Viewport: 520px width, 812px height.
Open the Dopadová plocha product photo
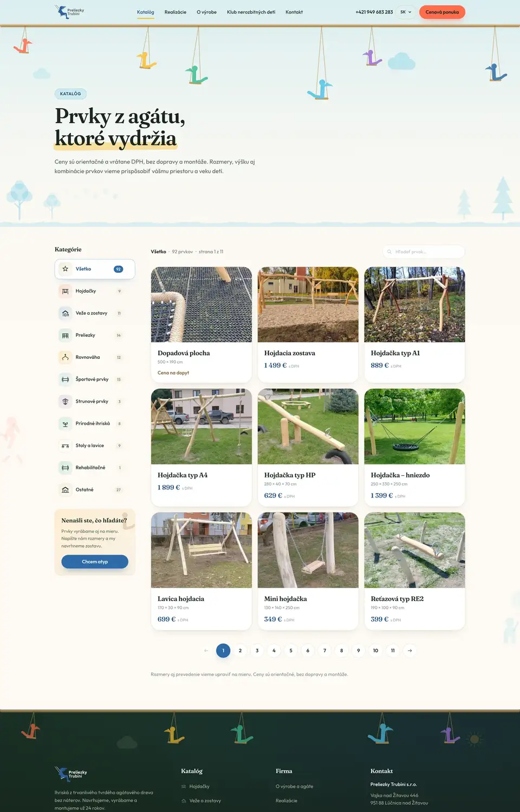click(201, 304)
